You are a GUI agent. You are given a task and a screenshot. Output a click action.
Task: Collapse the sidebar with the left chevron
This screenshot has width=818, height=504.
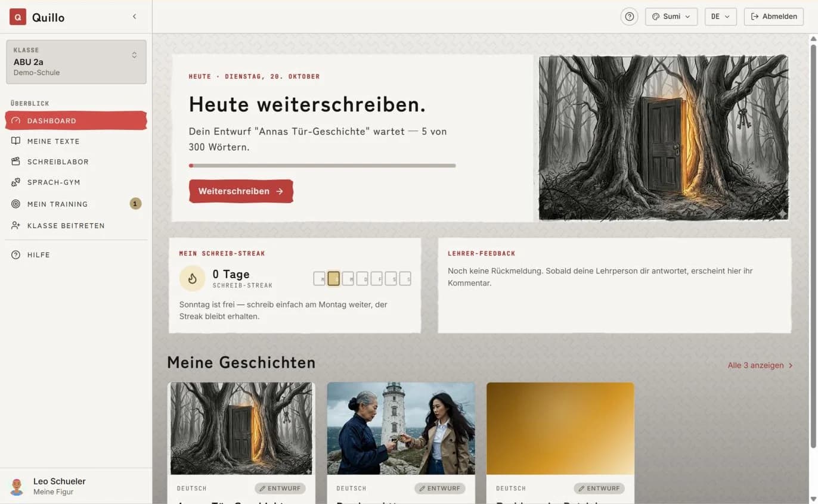[134, 17]
